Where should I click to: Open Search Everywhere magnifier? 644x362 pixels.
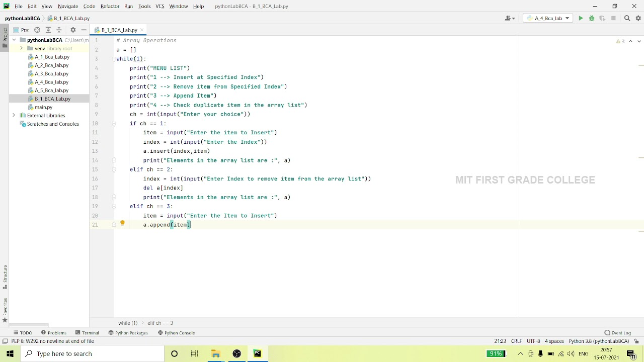coord(627,18)
